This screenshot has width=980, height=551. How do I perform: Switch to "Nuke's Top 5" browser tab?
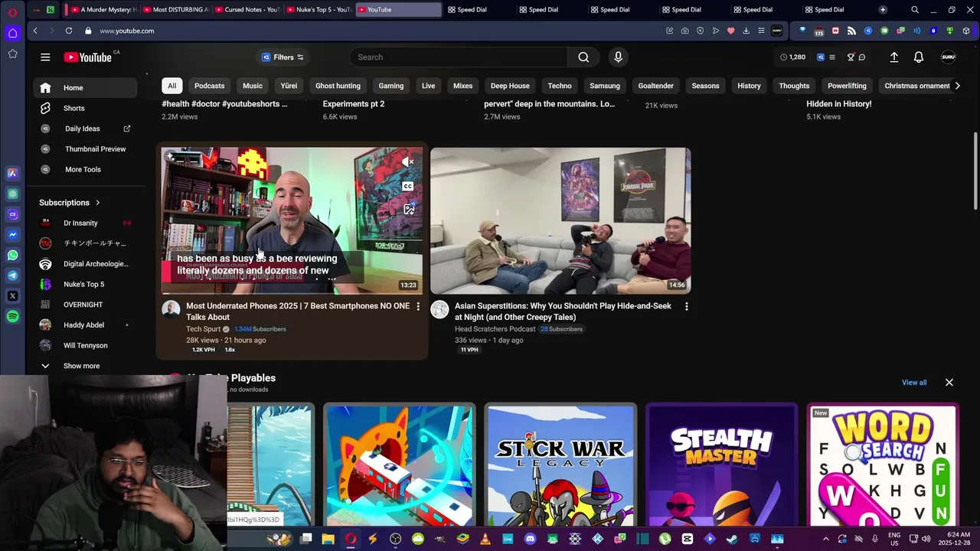point(318,10)
